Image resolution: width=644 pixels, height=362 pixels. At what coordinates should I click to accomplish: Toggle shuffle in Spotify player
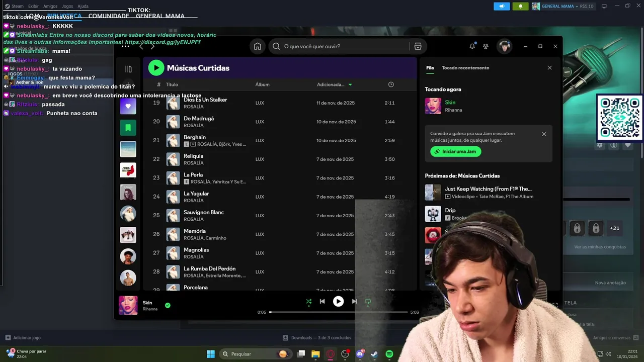pos(308,302)
